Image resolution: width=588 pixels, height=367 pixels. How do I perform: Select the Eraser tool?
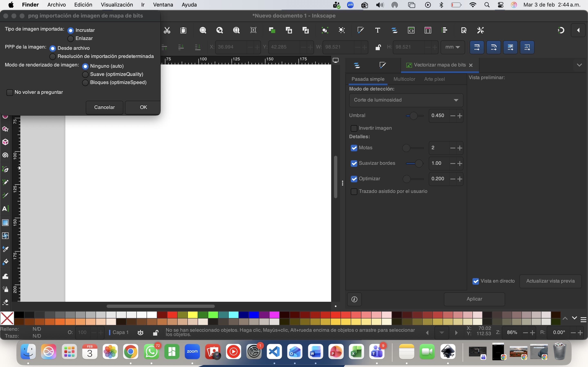5,302
